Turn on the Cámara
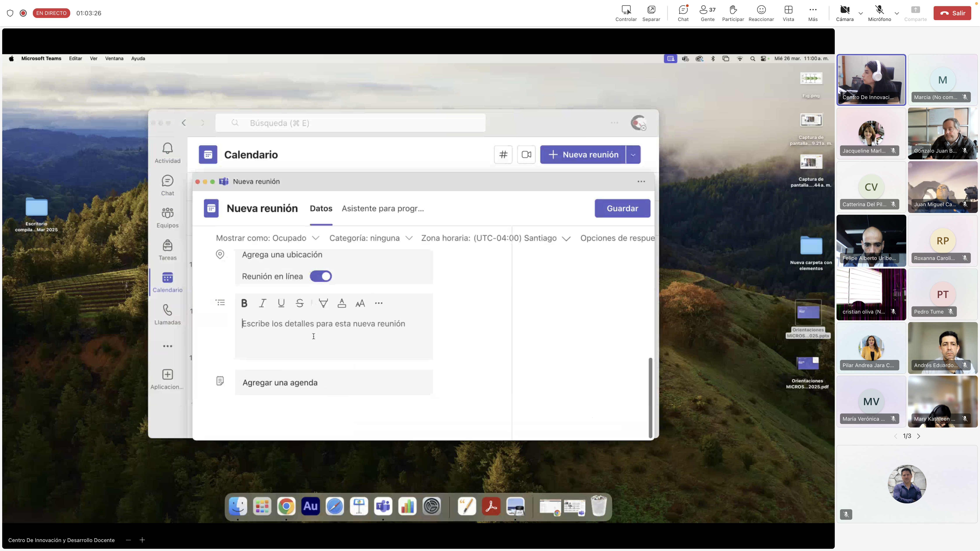980x551 pixels. click(x=845, y=13)
